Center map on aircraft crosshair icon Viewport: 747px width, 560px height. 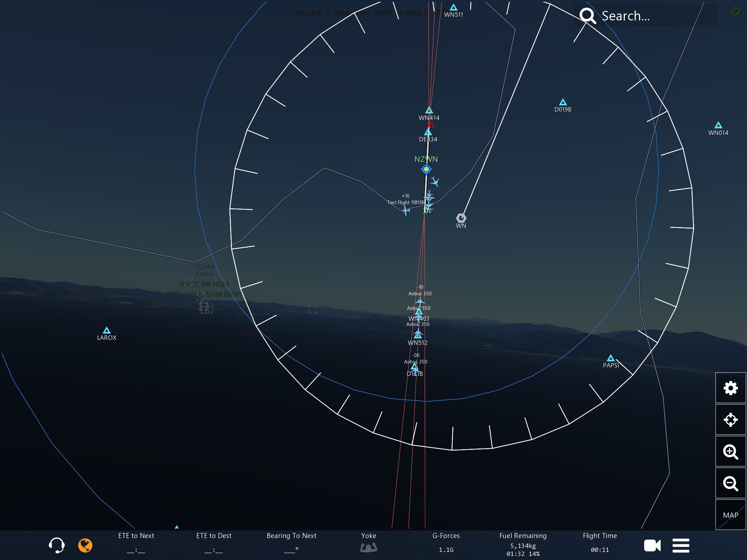(x=730, y=420)
